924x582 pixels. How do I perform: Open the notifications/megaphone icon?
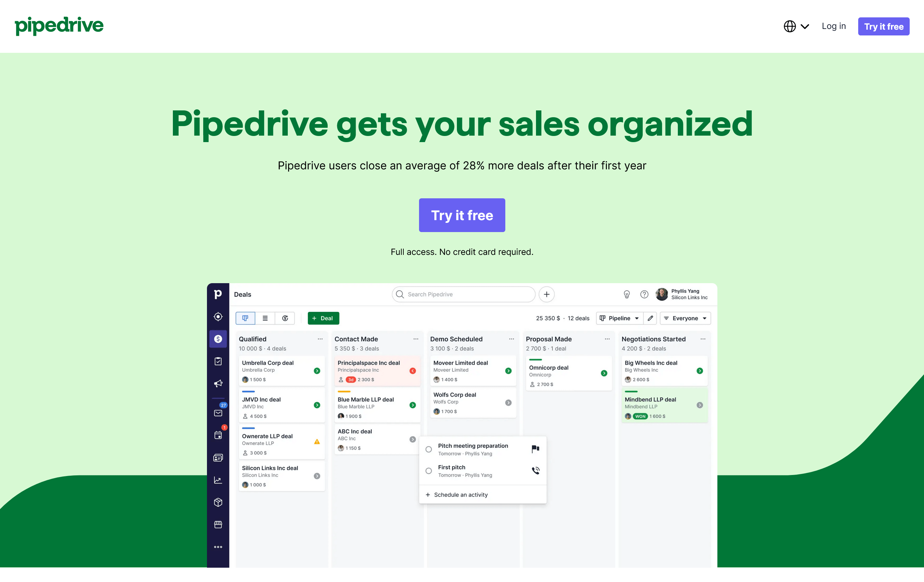pyautogui.click(x=218, y=384)
